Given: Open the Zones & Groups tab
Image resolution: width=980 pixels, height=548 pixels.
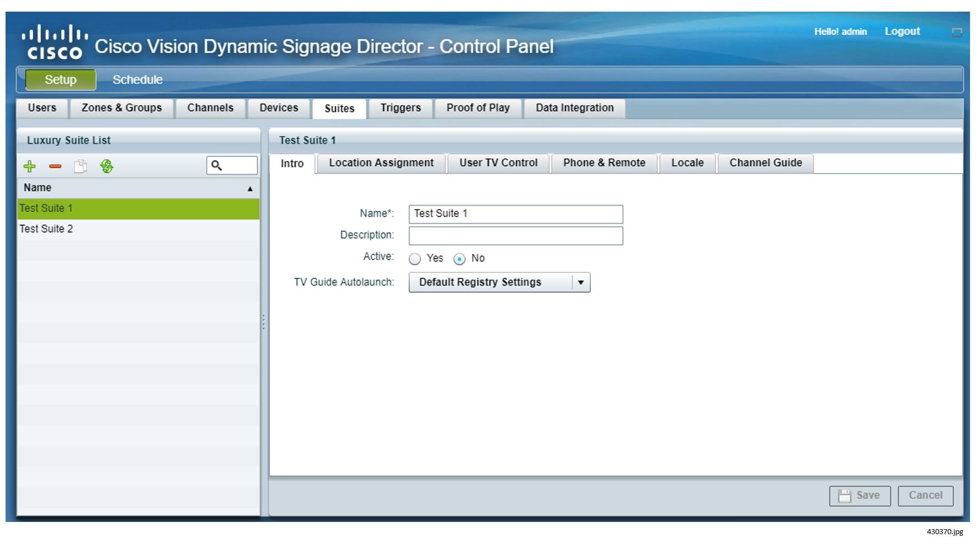Looking at the screenshot, I should [x=122, y=108].
